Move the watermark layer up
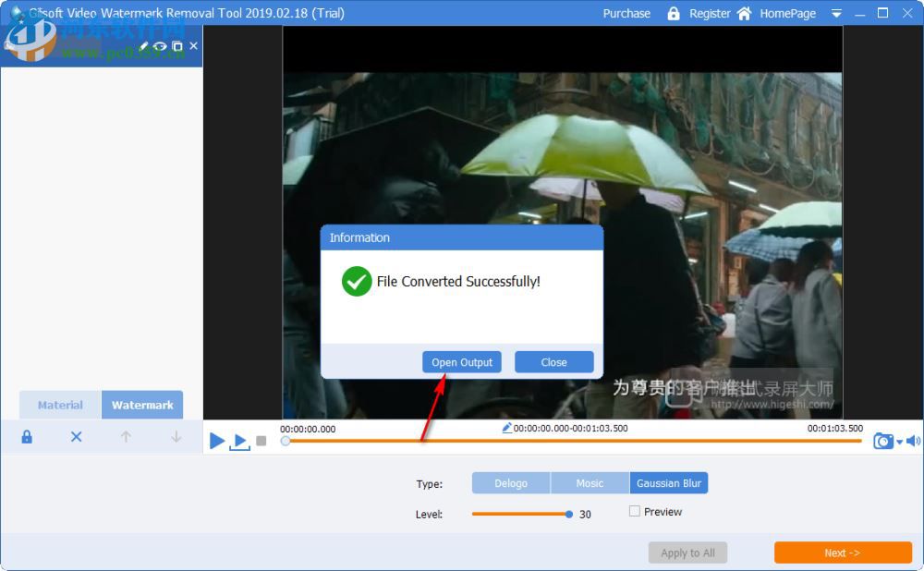The height and width of the screenshot is (571, 924). click(126, 436)
